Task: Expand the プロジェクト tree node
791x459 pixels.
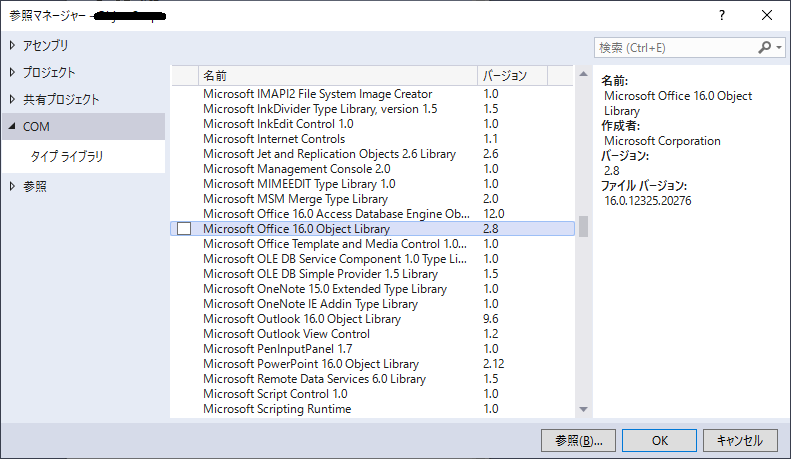Action: (12, 72)
